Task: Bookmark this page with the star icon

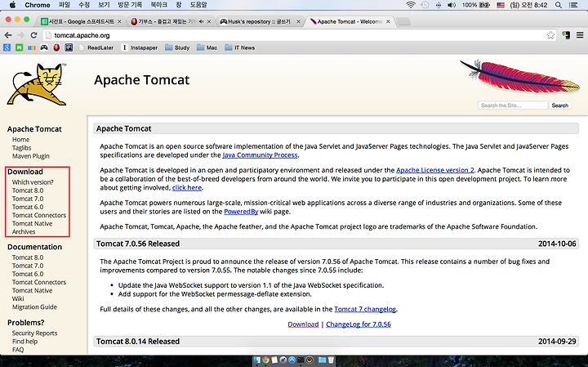Action: point(550,35)
